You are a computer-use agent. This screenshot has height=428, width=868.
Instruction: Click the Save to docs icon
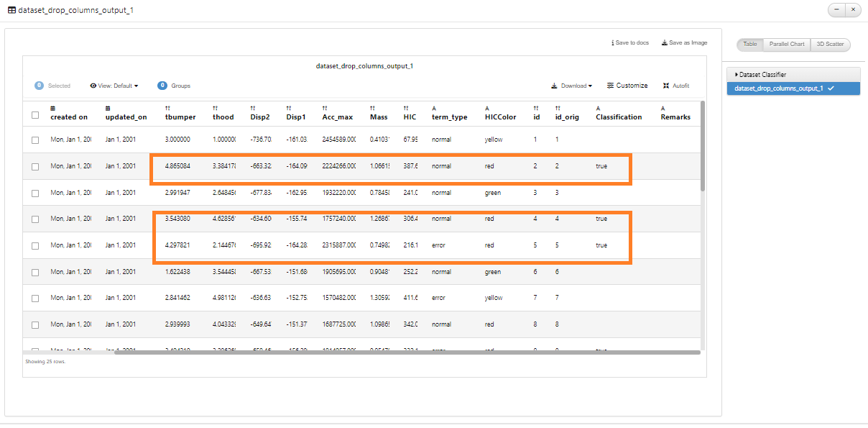coord(612,43)
